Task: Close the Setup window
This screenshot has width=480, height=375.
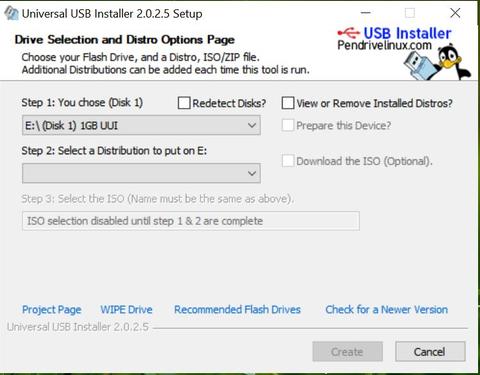Action: click(455, 13)
